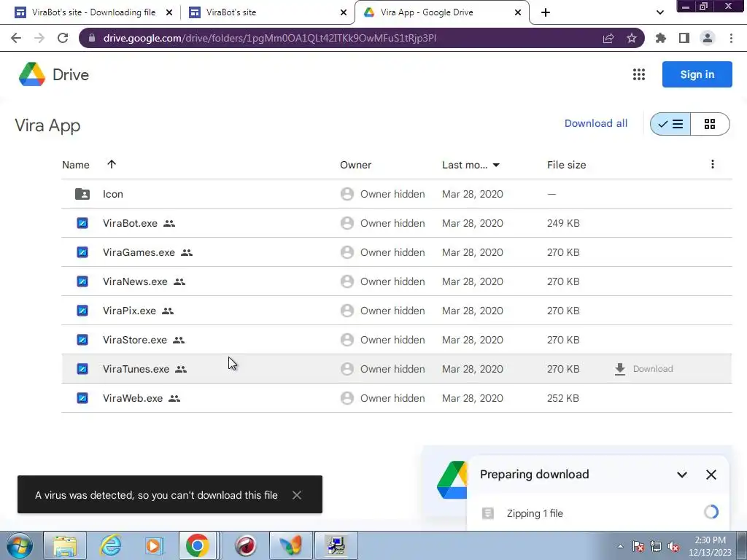Click the File size column header
The width and height of the screenshot is (747, 560).
566,165
